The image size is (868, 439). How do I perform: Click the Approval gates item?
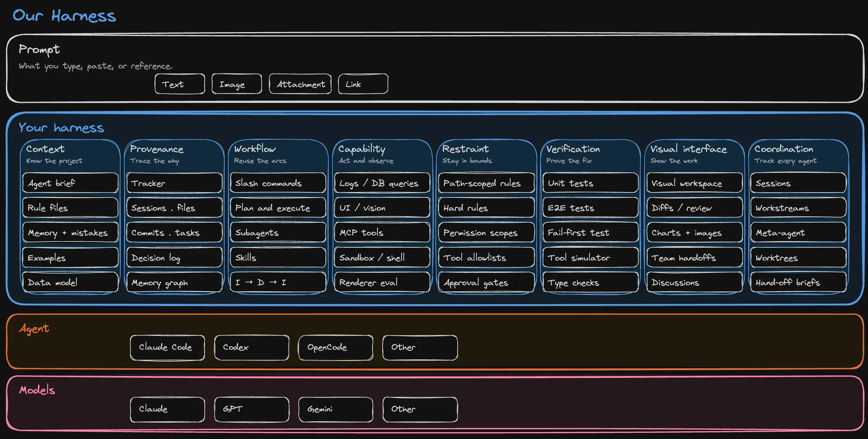point(486,282)
